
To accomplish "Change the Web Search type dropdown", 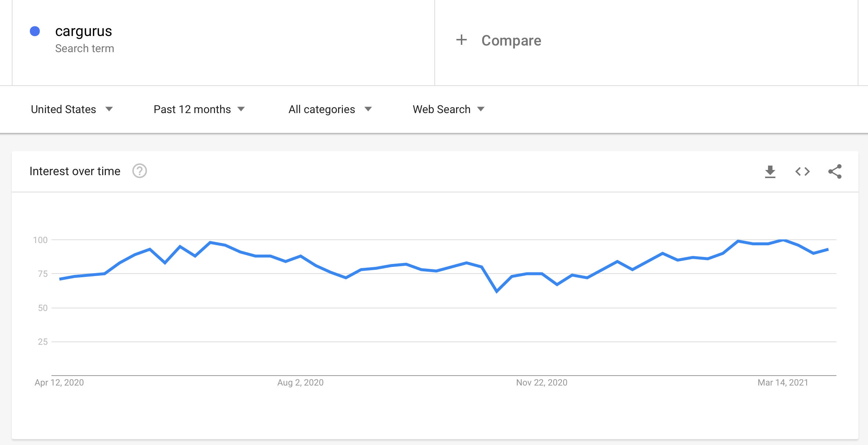I will (x=448, y=109).
